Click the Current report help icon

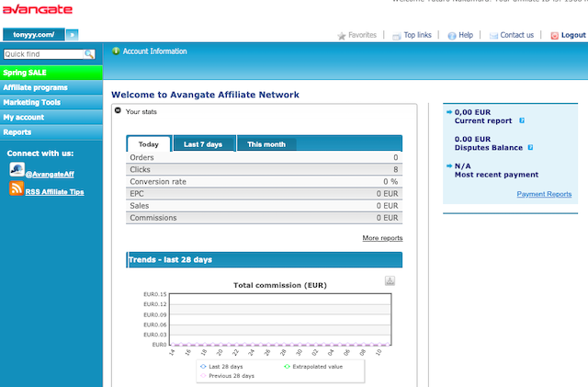pos(522,120)
